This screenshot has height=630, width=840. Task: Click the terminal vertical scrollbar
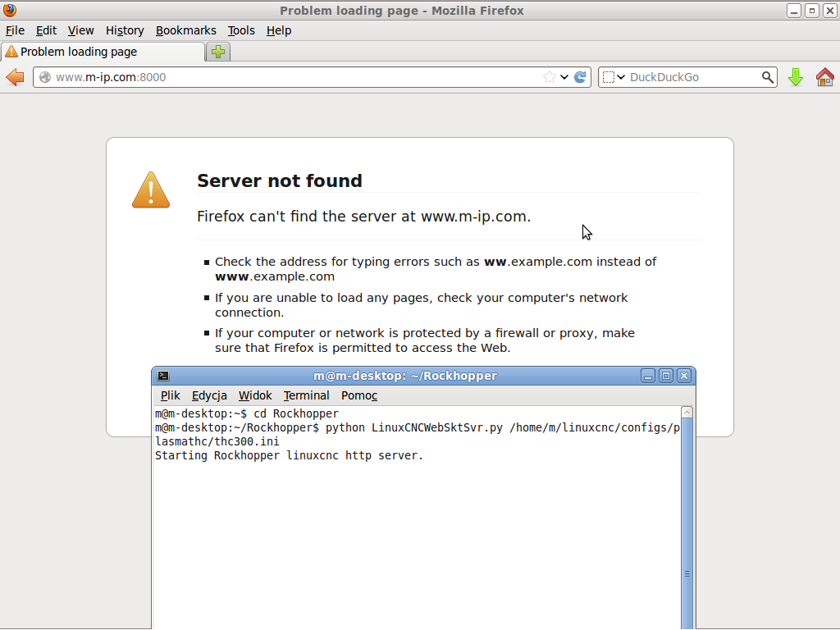coord(687,523)
